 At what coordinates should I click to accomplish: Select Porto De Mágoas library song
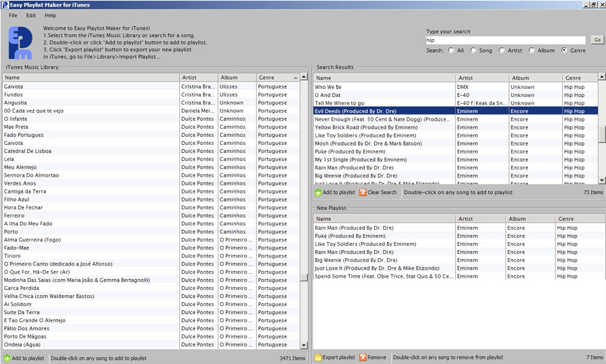151,336
